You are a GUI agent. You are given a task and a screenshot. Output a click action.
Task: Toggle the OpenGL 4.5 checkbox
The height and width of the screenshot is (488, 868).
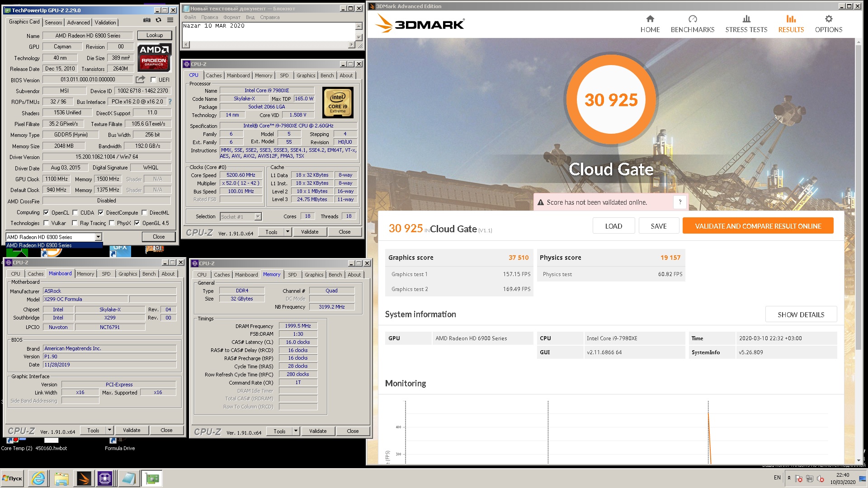(x=137, y=223)
